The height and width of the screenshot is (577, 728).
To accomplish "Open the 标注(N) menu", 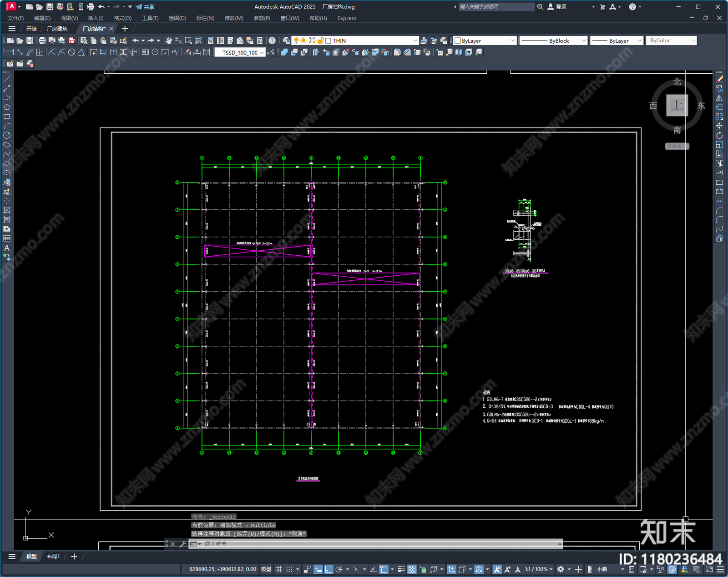I will coord(205,18).
